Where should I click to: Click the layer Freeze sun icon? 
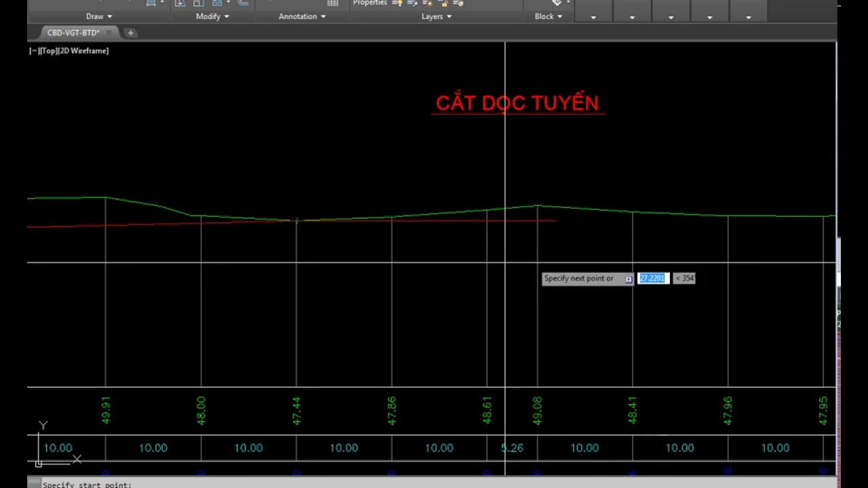click(428, 3)
